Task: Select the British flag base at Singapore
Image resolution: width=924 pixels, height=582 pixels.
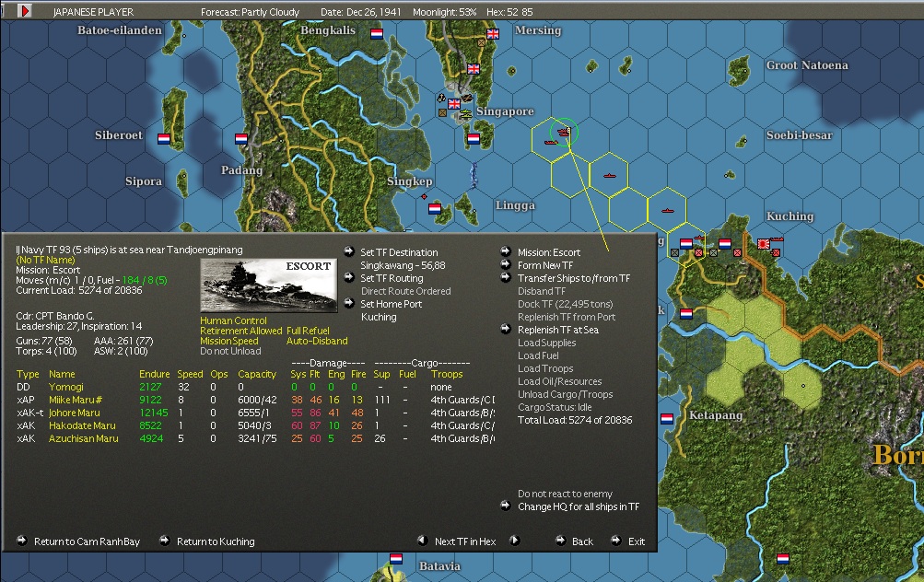Action: (x=454, y=104)
